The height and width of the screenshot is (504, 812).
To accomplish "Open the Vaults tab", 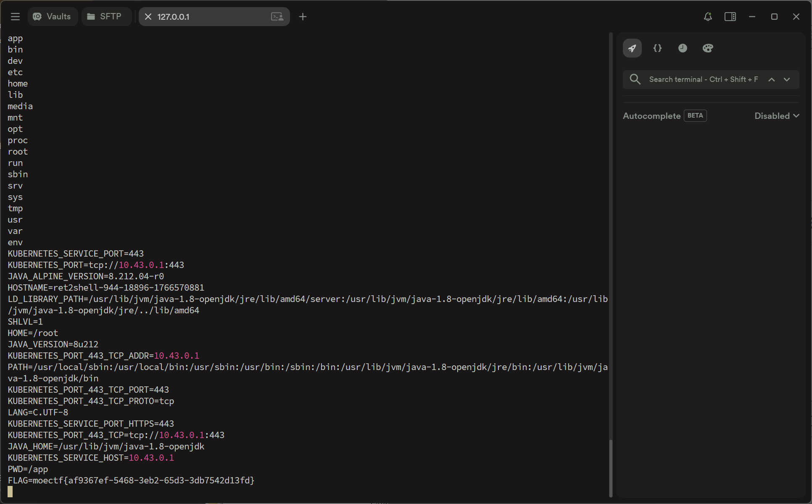I will pyautogui.click(x=53, y=17).
